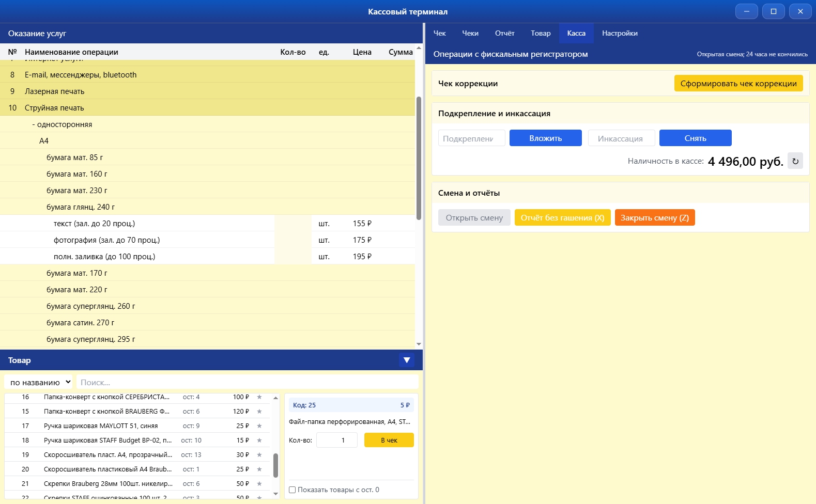
Task: Expand 'бумага мат. 230 г' row
Action: pyautogui.click(x=207, y=190)
